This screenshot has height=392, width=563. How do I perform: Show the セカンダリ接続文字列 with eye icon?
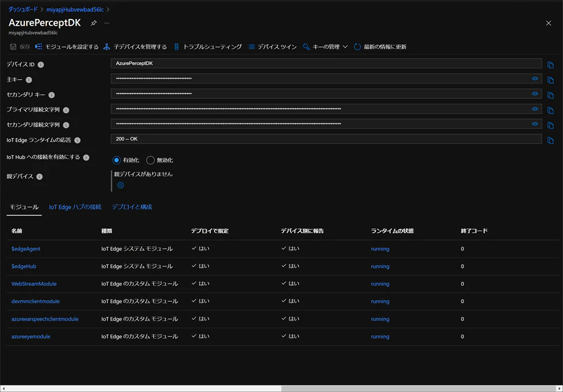tap(535, 124)
